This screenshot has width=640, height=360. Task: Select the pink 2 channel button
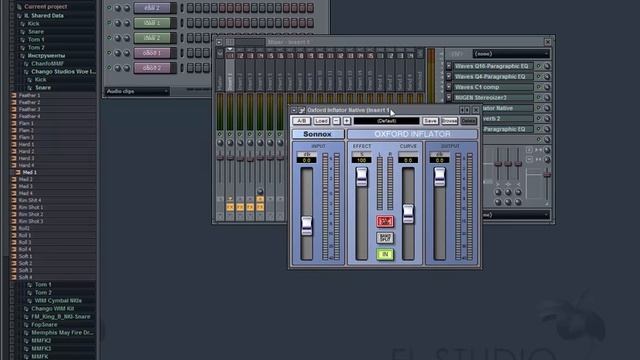152,68
